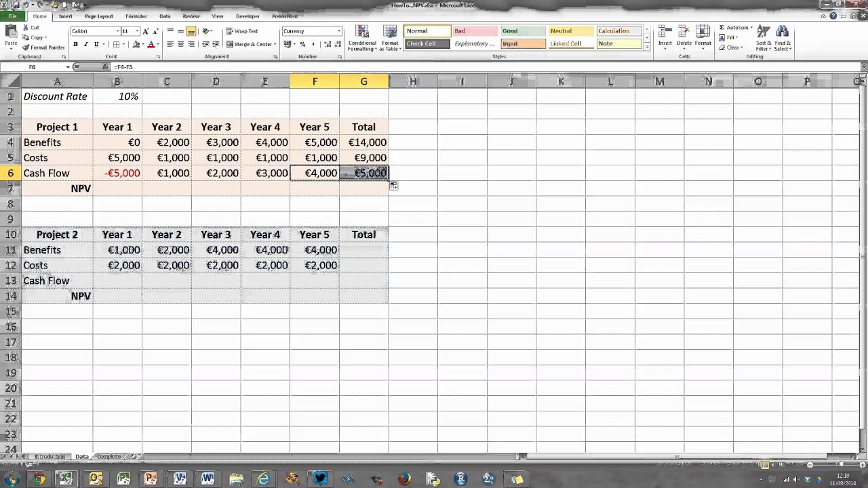
Task: Toggle Center text alignment
Action: pyautogui.click(x=180, y=44)
